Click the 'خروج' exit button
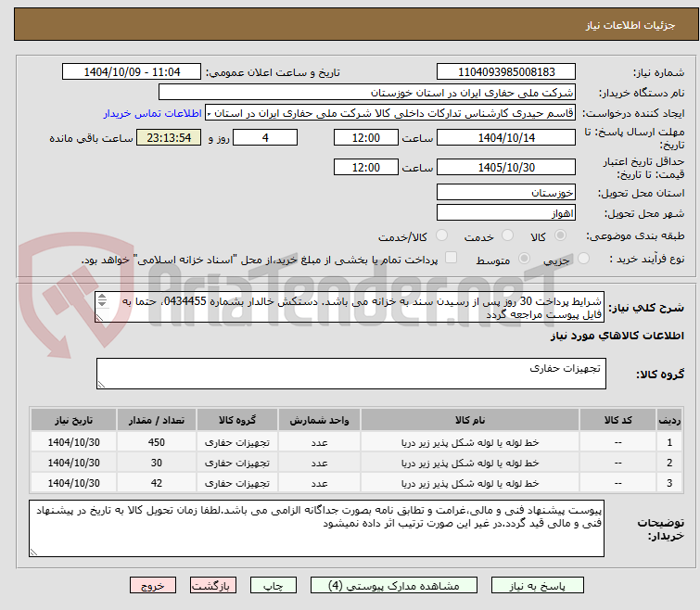 (153, 586)
